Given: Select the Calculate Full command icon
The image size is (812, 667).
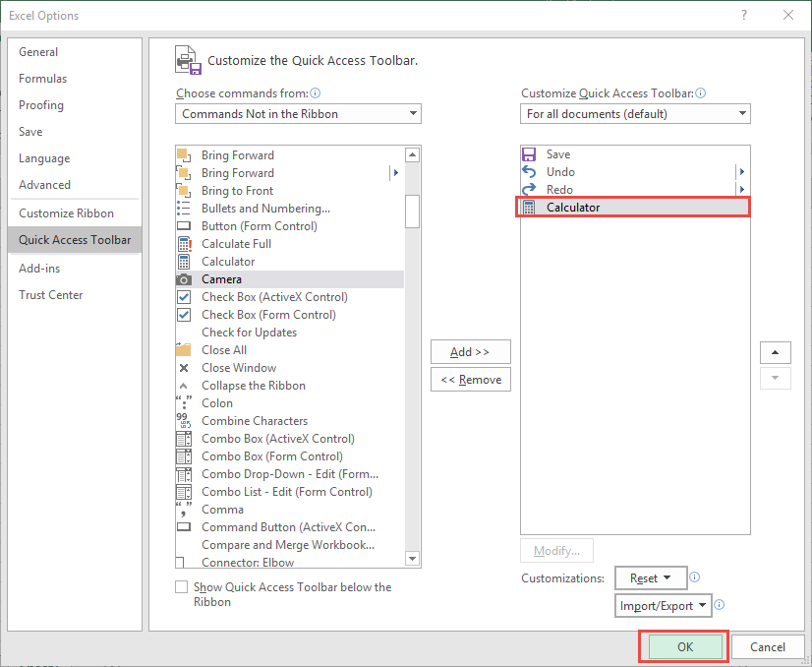Looking at the screenshot, I should pyautogui.click(x=184, y=243).
